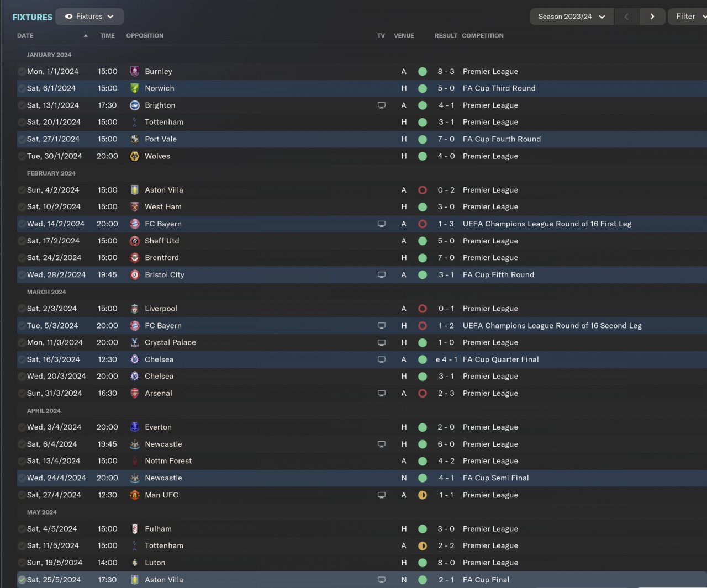Sort by the Competition column header
The image size is (707, 588).
[x=483, y=36]
